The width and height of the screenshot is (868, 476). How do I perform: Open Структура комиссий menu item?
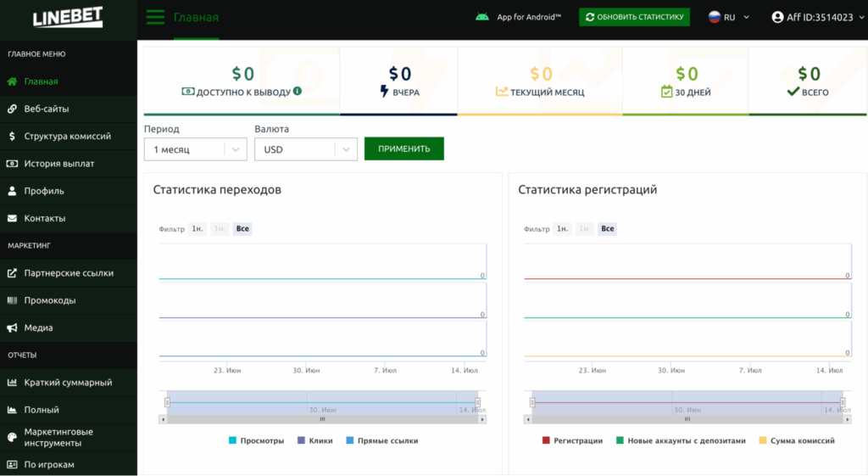[67, 136]
